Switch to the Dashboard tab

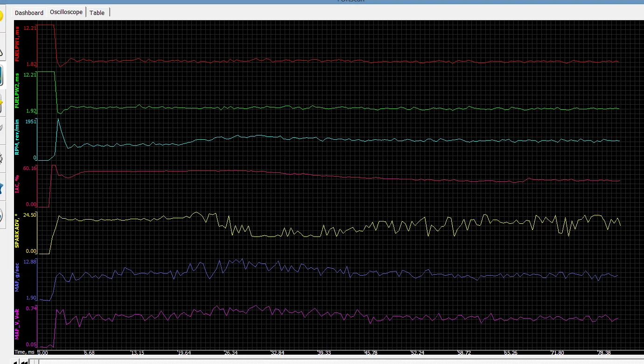29,13
